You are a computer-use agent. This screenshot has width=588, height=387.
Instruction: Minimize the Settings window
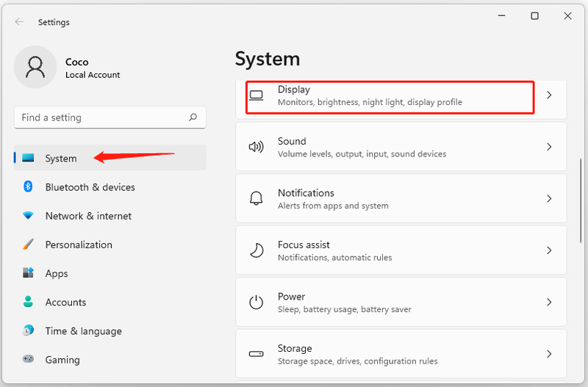[x=502, y=15]
